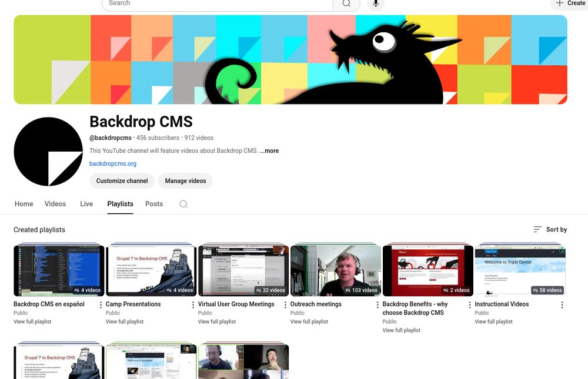
Task: Click the Outreach meetings title
Action: pos(316,304)
